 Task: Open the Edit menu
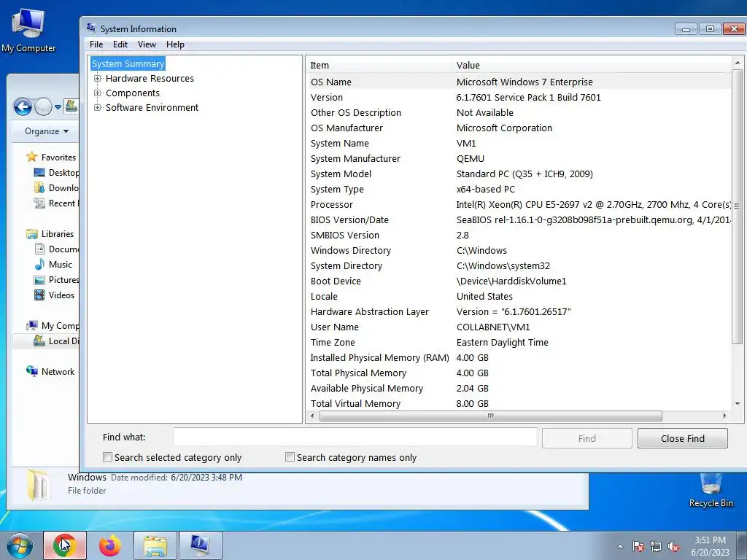(120, 44)
